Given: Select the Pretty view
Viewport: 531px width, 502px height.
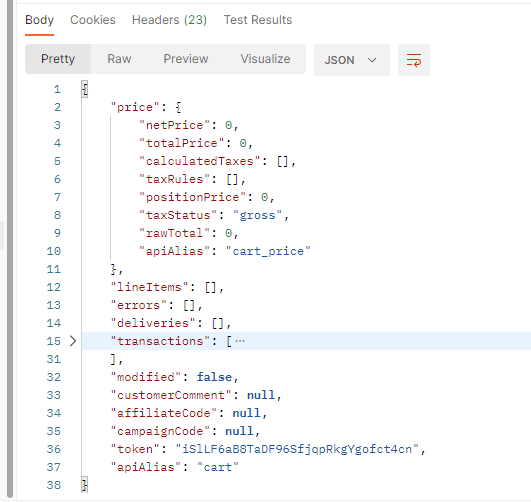Looking at the screenshot, I should point(58,59).
